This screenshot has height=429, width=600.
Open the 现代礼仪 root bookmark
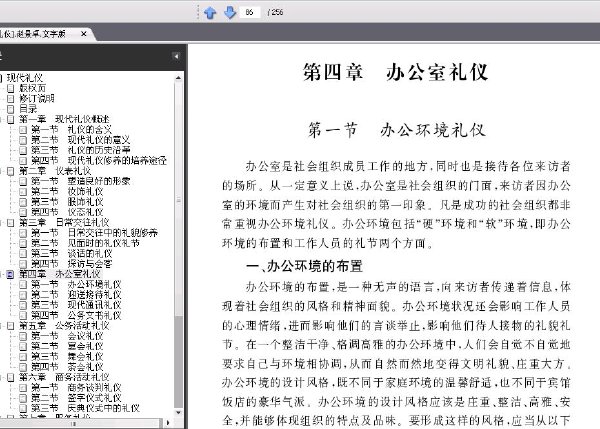pyautogui.click(x=25, y=78)
